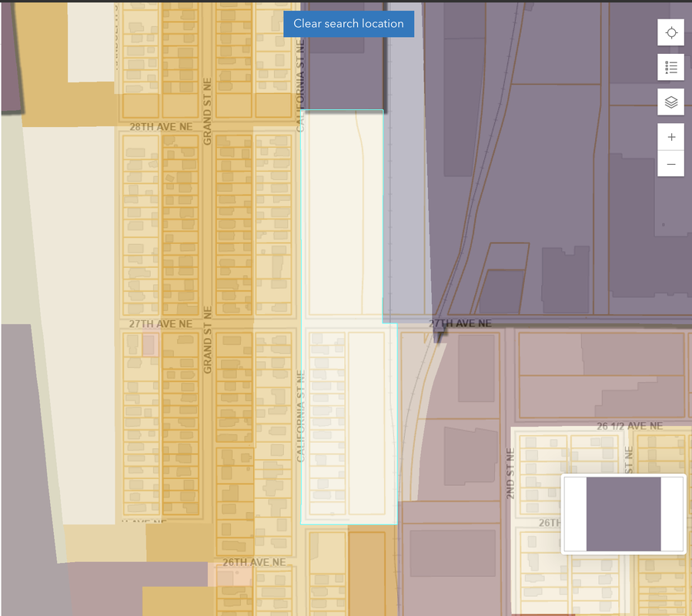Click the 26TH AVE NE label below Grand St
Screen dimensions: 692x616
(254, 563)
